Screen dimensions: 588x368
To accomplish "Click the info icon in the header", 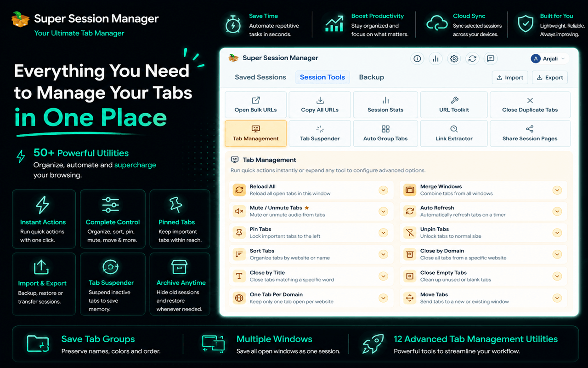I will tap(417, 58).
